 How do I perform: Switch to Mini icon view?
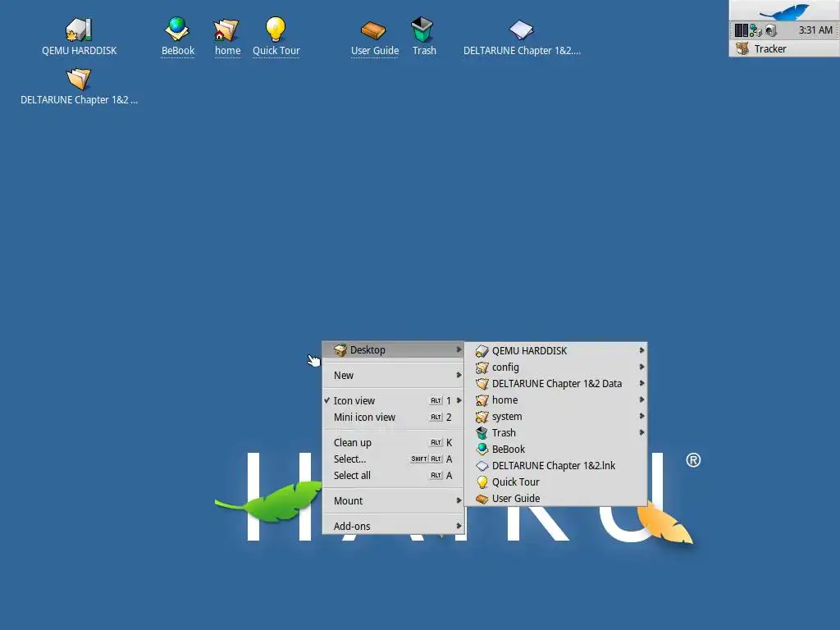tap(393, 417)
